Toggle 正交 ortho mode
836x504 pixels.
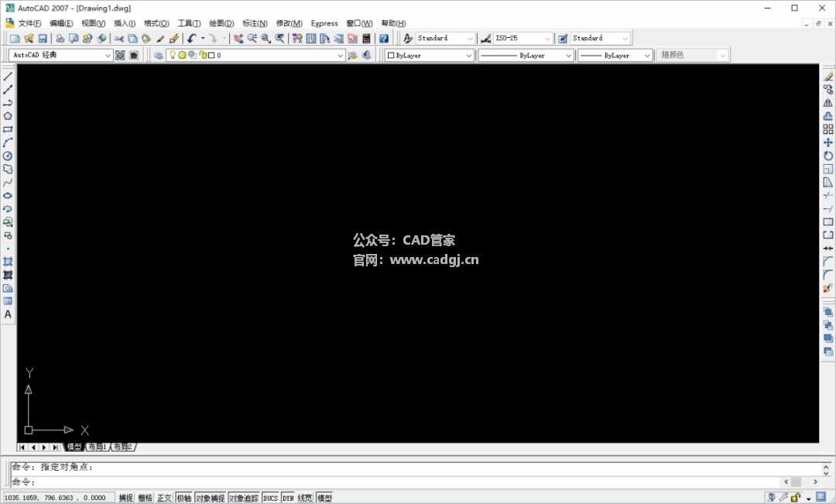[164, 498]
